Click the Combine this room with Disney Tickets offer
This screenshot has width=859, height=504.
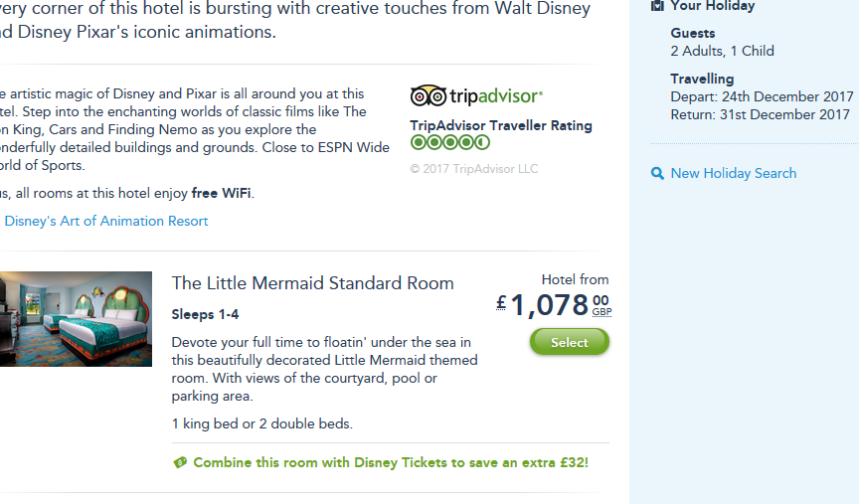tap(390, 462)
